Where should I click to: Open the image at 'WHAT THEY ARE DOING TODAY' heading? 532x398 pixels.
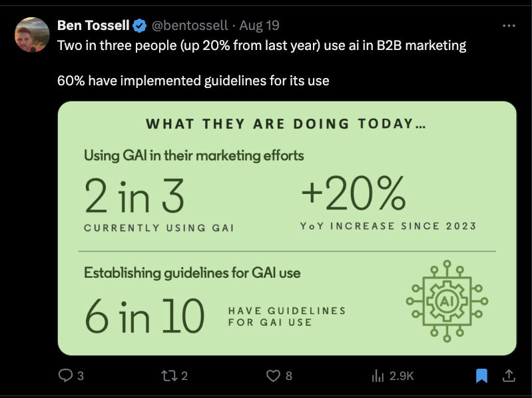pyautogui.click(x=286, y=123)
